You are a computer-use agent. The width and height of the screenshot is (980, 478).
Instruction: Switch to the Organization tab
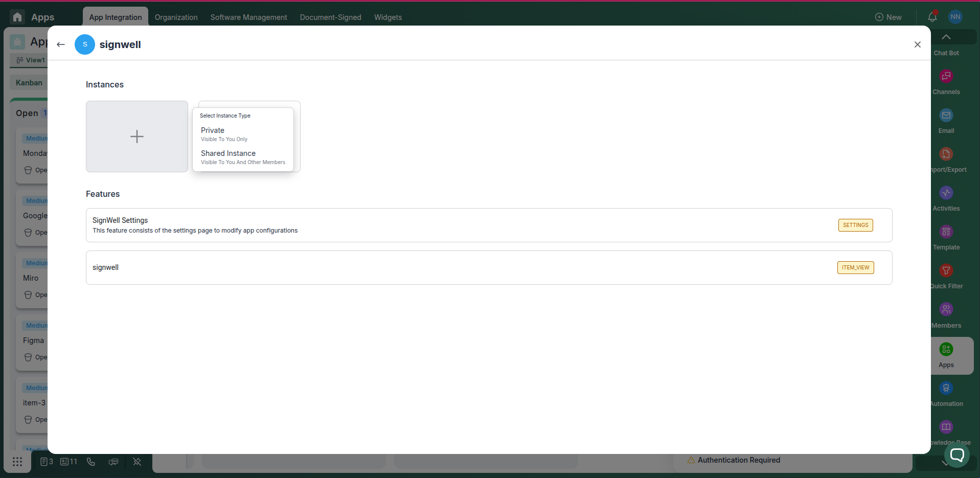click(x=176, y=17)
